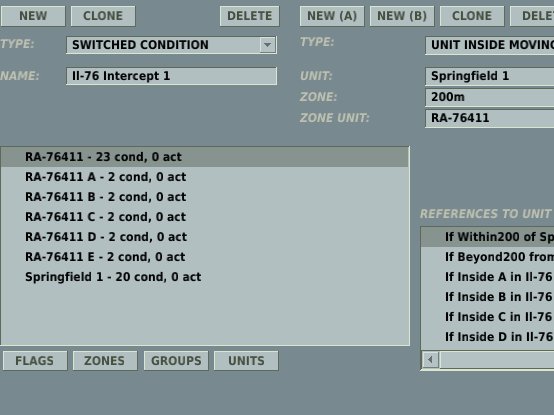Click the CLONE button next to NEW (B)

[x=472, y=16]
